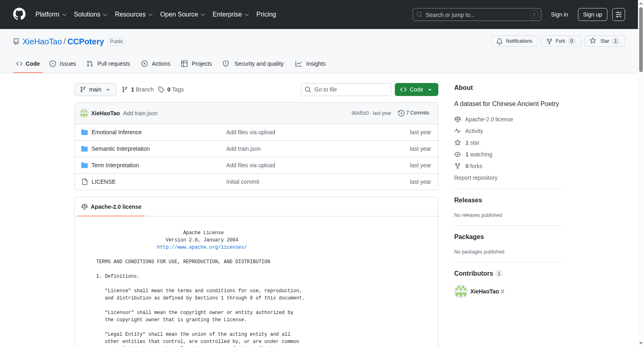
Task: Click the license scale icon in About
Action: point(458,119)
